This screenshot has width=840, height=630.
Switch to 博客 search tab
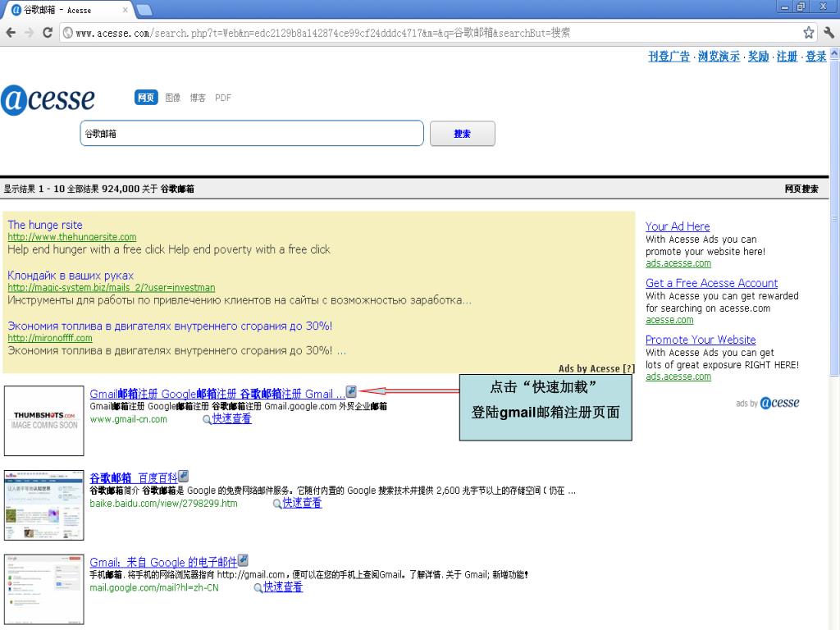198,98
